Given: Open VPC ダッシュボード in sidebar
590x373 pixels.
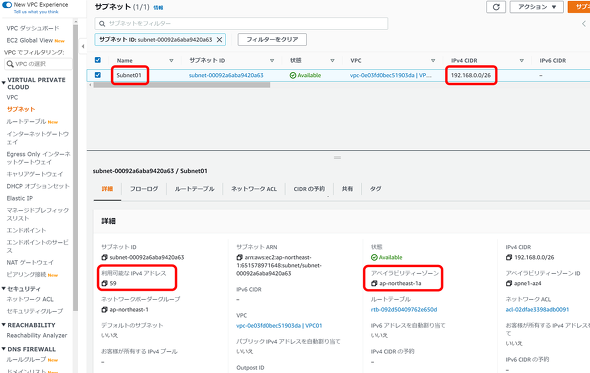Looking at the screenshot, I should click(33, 28).
